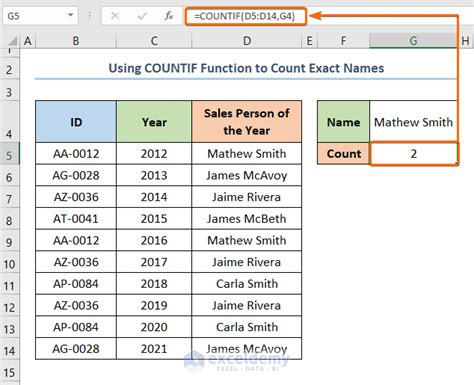
Task: Click the Select All corner triangle
Action: 12,41
